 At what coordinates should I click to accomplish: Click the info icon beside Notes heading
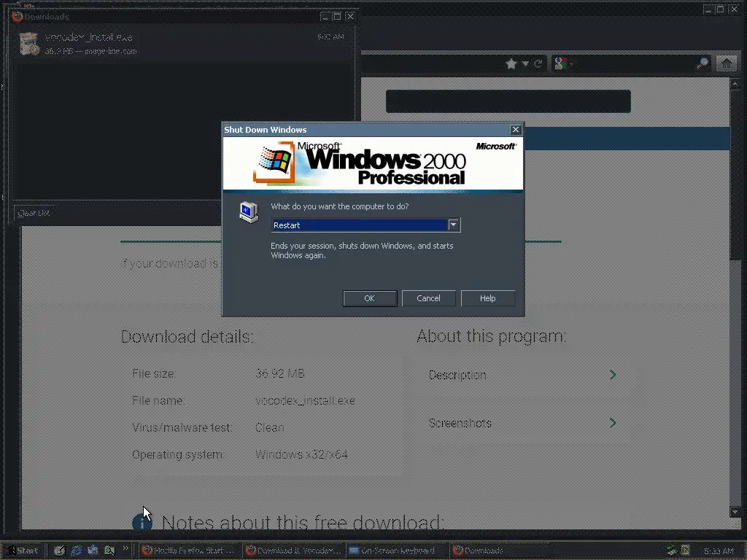point(142,522)
